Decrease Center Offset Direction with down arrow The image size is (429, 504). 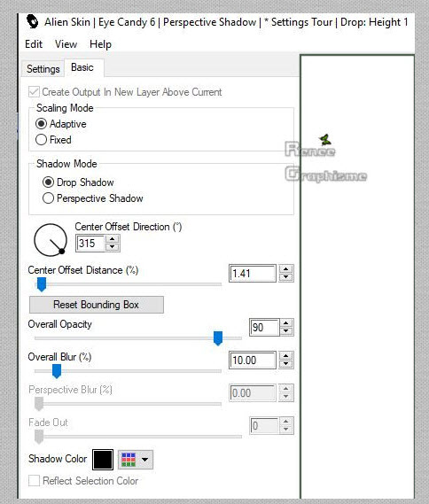(113, 247)
